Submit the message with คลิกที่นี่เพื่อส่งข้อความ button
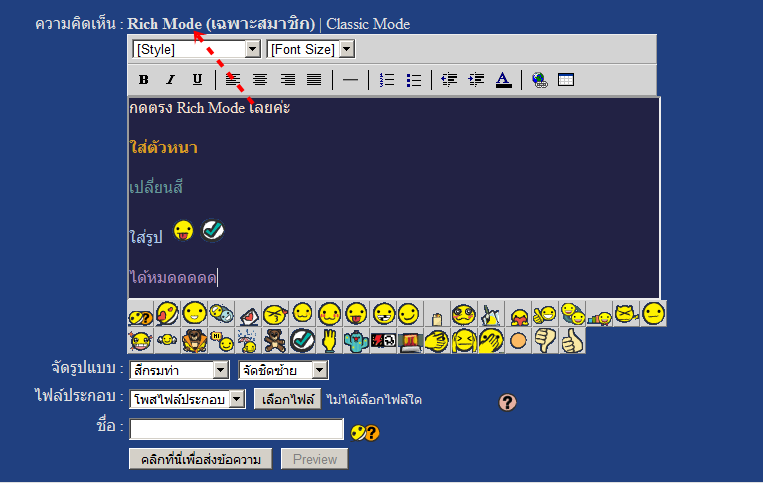763x483 pixels. click(200, 459)
